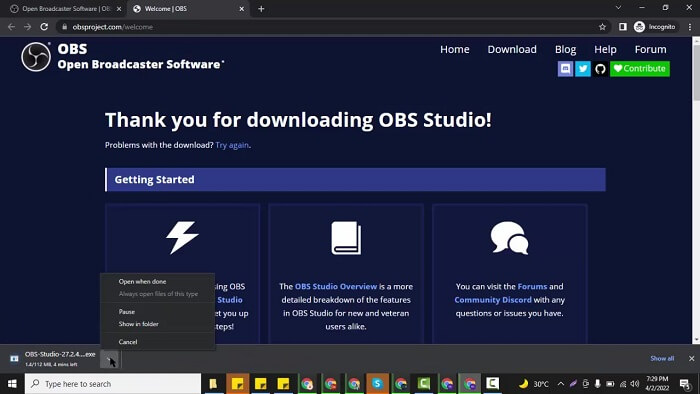Click the download options arrow for OBS-Studio exe
700x394 pixels.
(x=109, y=359)
